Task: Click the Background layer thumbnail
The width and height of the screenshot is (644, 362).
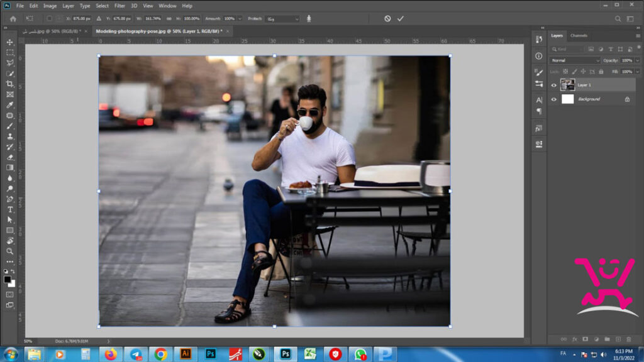Action: point(568,99)
